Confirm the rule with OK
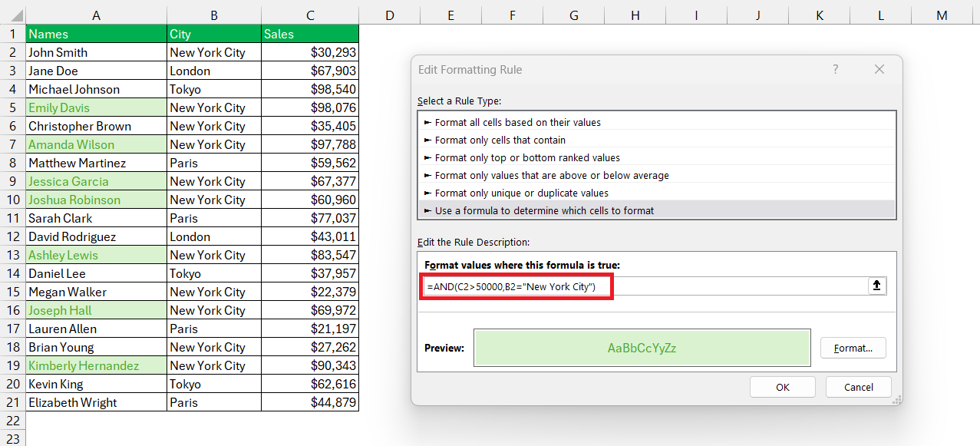Viewport: 980px width, 446px height. [783, 387]
